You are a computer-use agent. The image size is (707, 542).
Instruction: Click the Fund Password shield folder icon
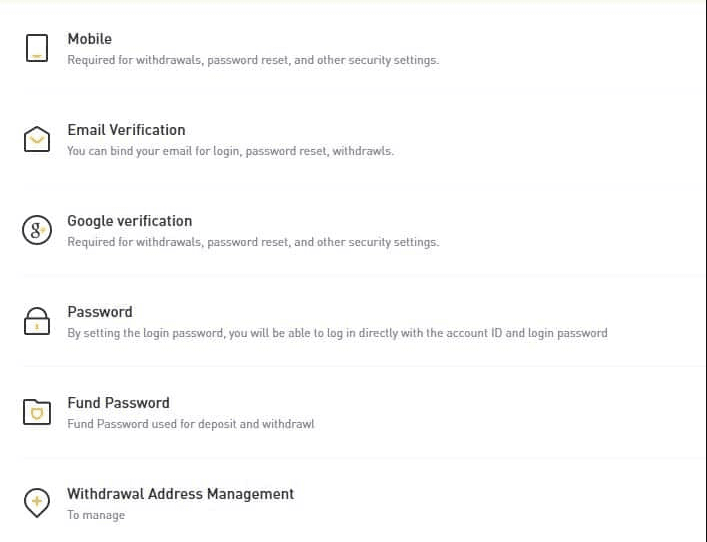(36, 412)
